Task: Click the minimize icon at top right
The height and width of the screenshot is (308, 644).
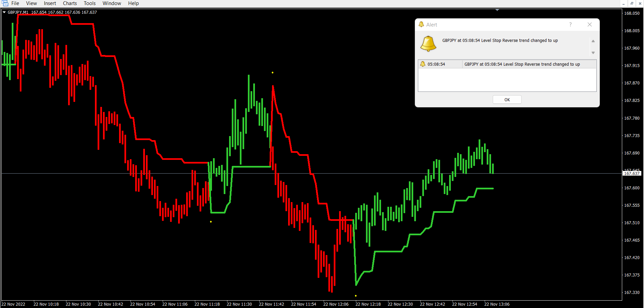Action: coord(624,3)
